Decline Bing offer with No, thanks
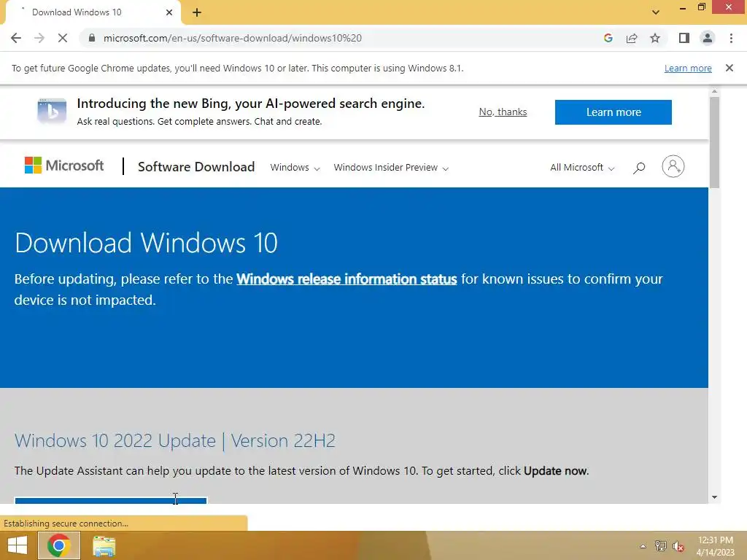The image size is (747, 560). (503, 112)
